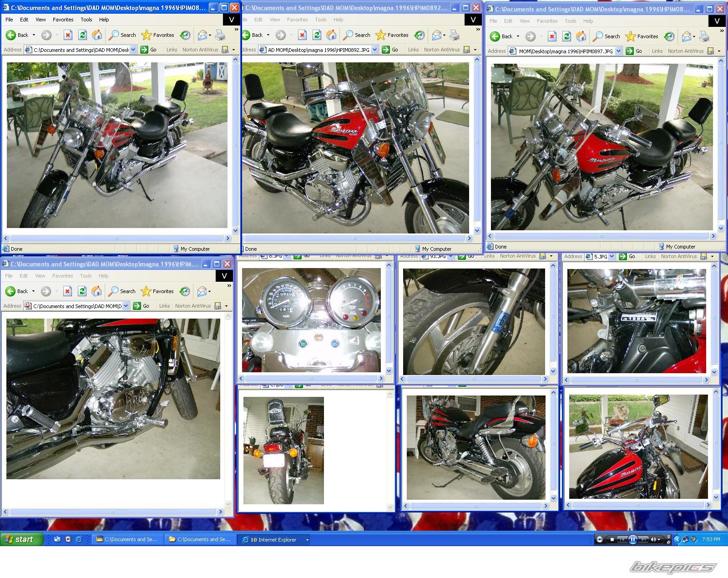This screenshot has width=728, height=578.
Task: Expand the 10 Internet Explorer taskbar group arrow
Action: click(x=307, y=540)
